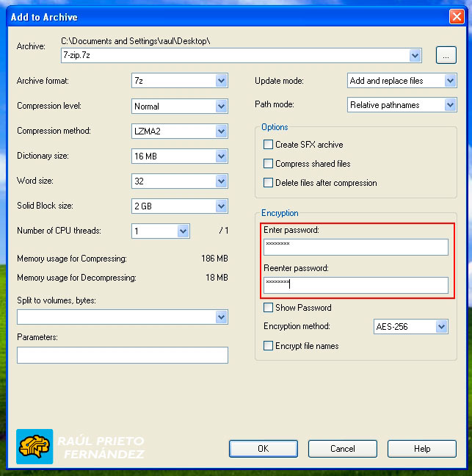Open Help for the archive dialog

point(421,449)
